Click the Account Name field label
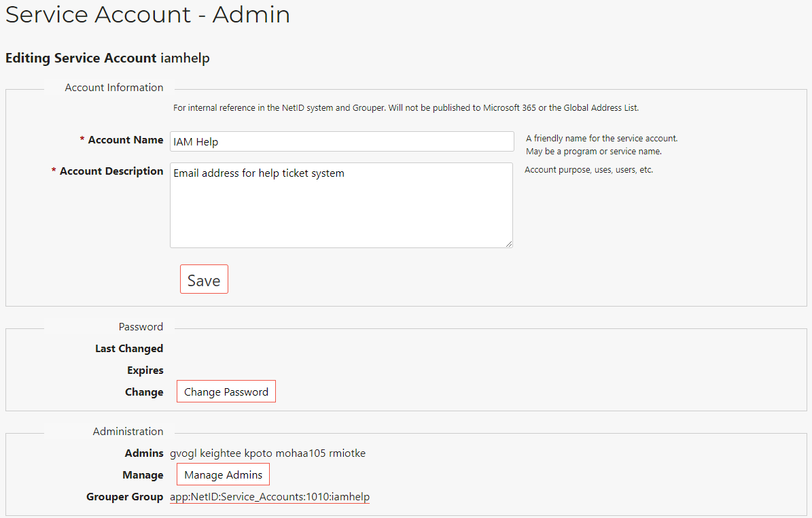The width and height of the screenshot is (812, 518). point(125,140)
